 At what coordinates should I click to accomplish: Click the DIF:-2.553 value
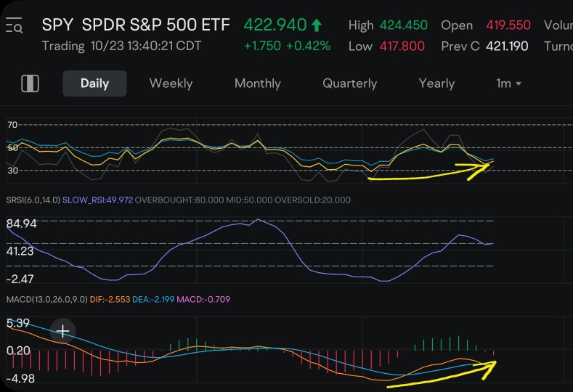point(110,300)
